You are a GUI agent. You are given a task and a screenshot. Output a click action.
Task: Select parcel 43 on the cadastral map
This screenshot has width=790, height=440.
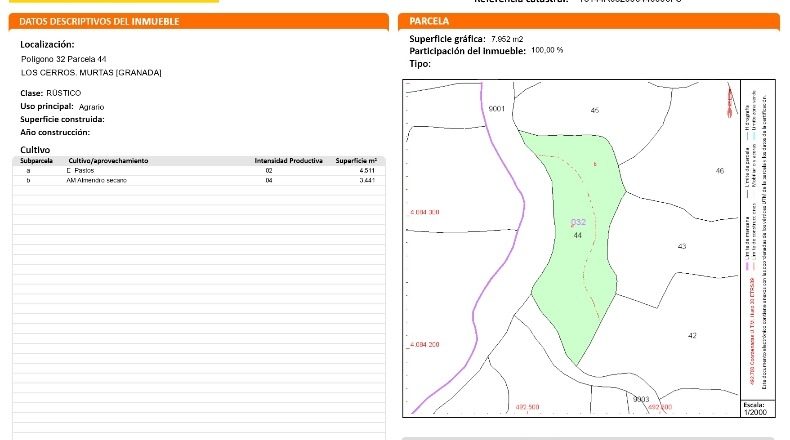point(682,246)
